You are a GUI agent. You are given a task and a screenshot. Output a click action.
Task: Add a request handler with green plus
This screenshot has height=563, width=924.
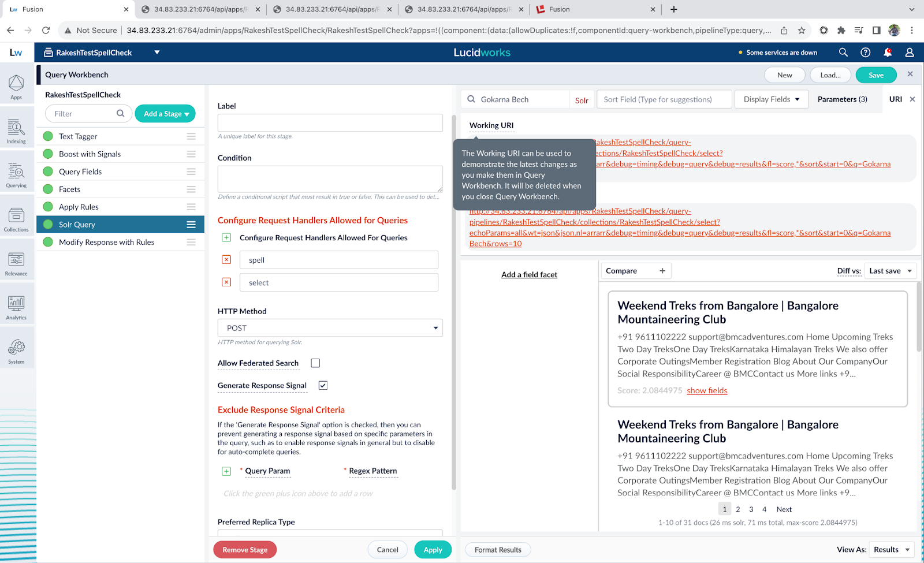226,237
